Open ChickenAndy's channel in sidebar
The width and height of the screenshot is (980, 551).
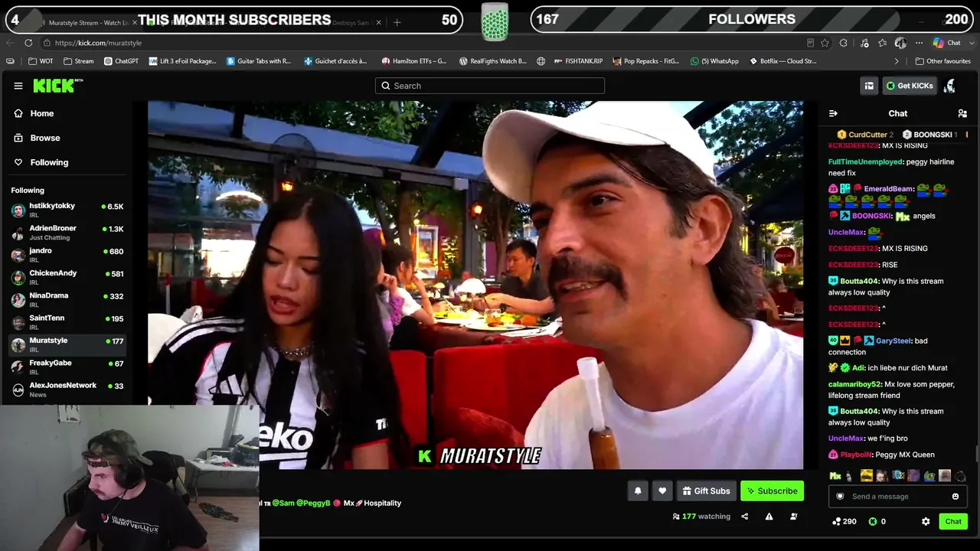point(68,277)
